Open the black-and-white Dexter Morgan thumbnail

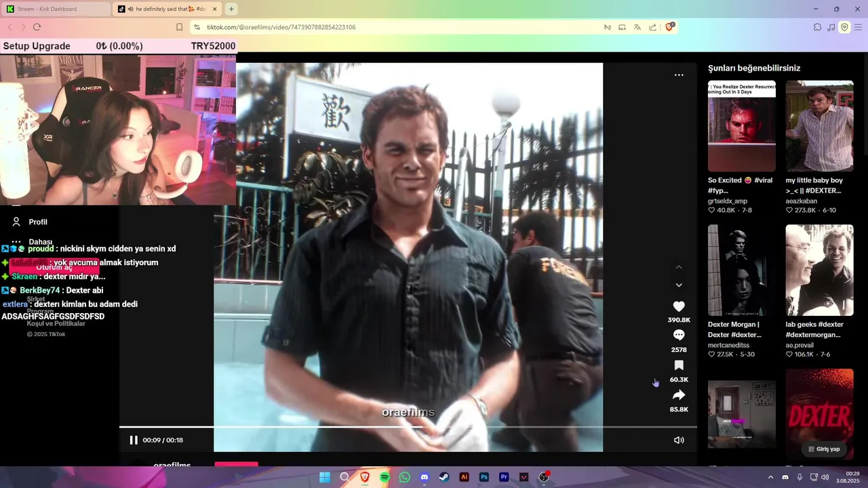pyautogui.click(x=742, y=270)
